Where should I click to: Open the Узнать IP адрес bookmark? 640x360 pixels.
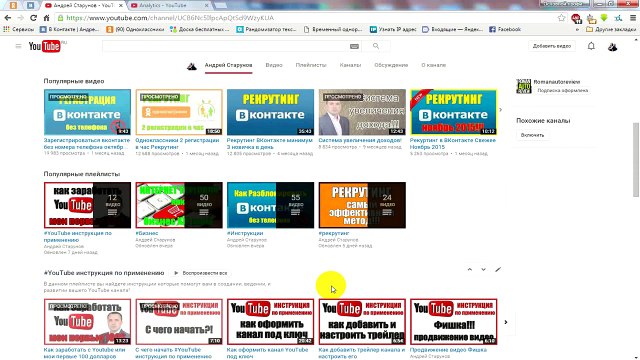tap(393, 29)
